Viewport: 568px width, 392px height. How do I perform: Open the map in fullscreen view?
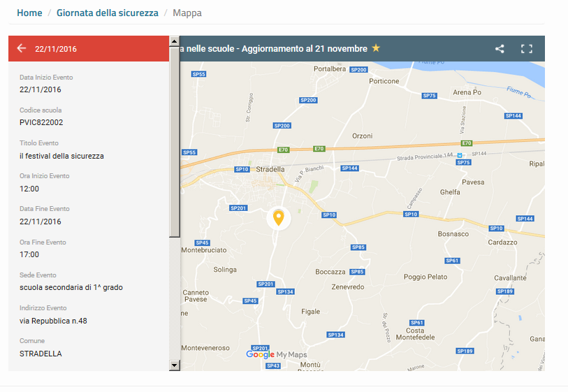tap(527, 49)
